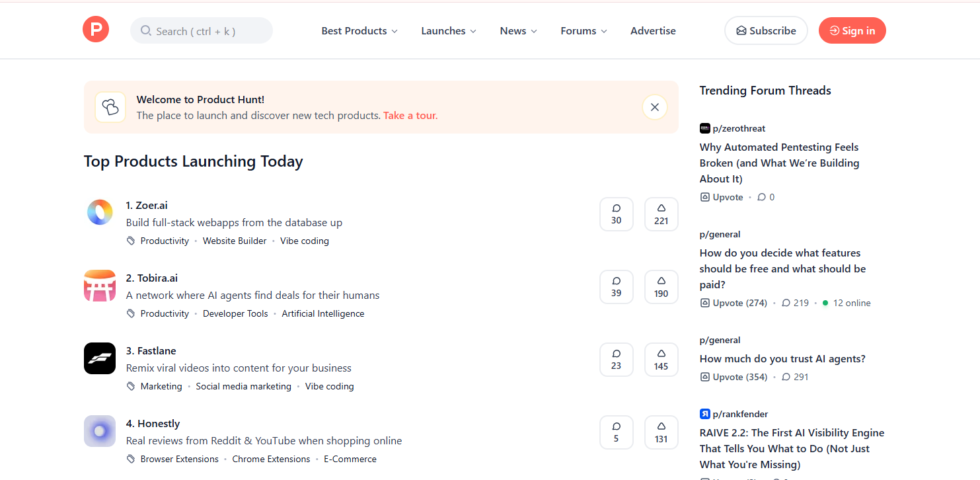Viewport: 980px width, 480px height.
Task: Open comments for Fastlane
Action: [x=616, y=360]
